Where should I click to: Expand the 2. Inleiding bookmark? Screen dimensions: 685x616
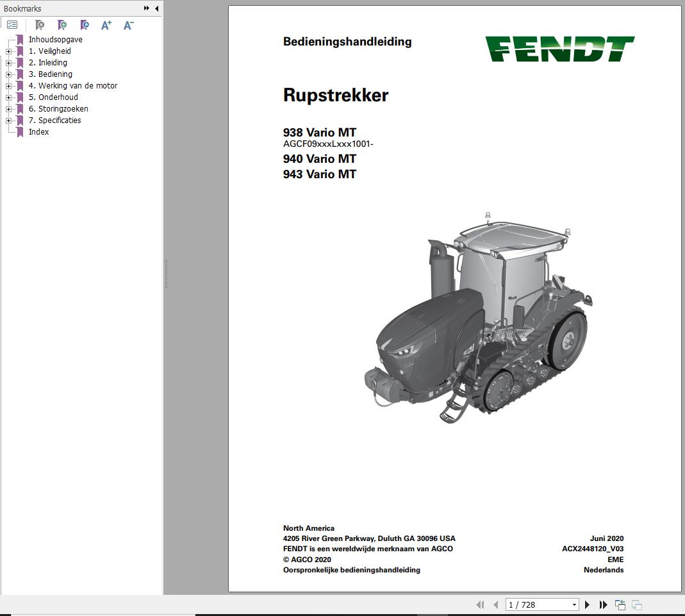click(x=8, y=63)
